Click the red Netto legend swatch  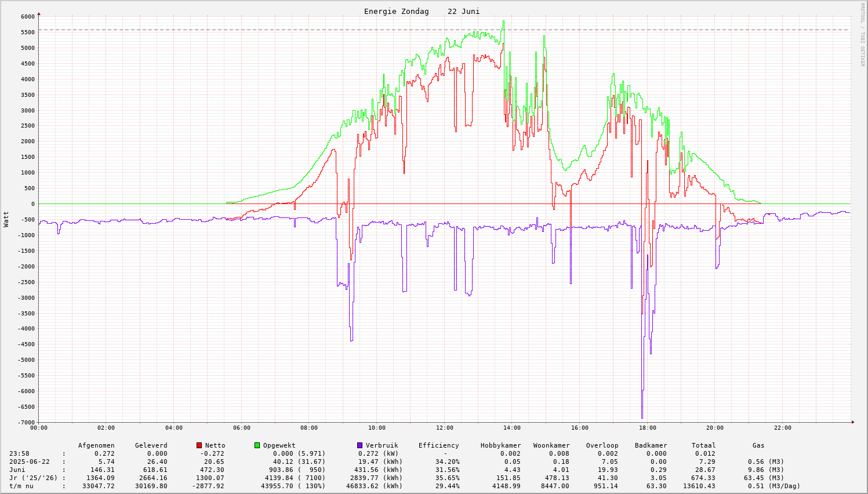[x=199, y=445]
